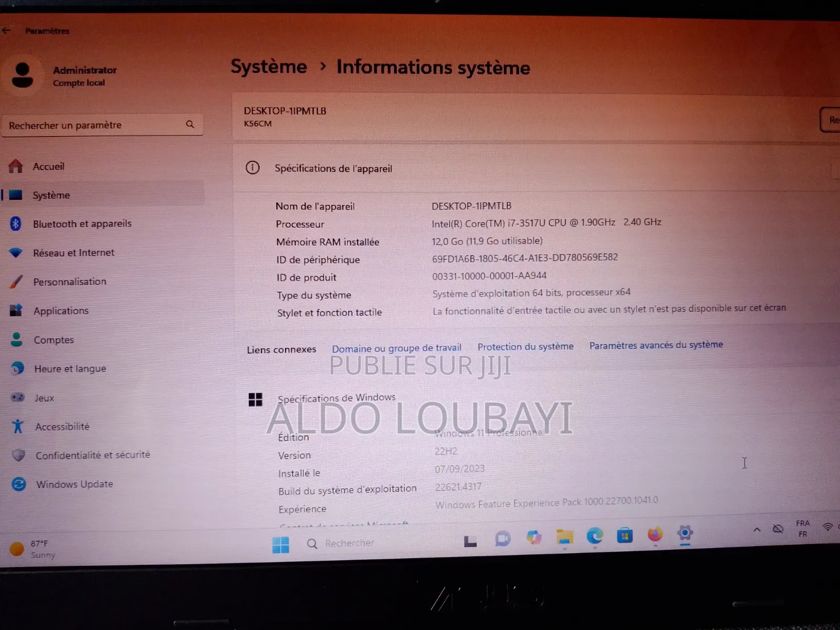Click the Settings gear on the taskbar
Viewport: 840px width, 630px height.
[685, 533]
